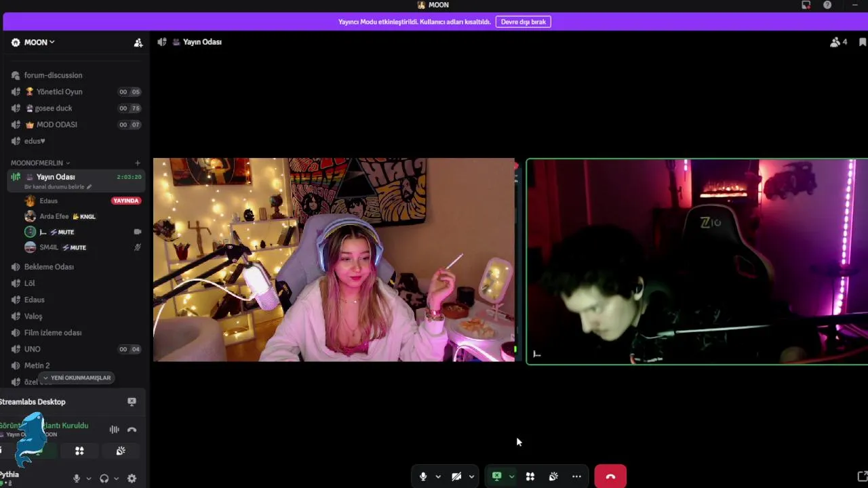Join the Bekleme Odası voice channel
868x488 pixels.
[x=49, y=267]
